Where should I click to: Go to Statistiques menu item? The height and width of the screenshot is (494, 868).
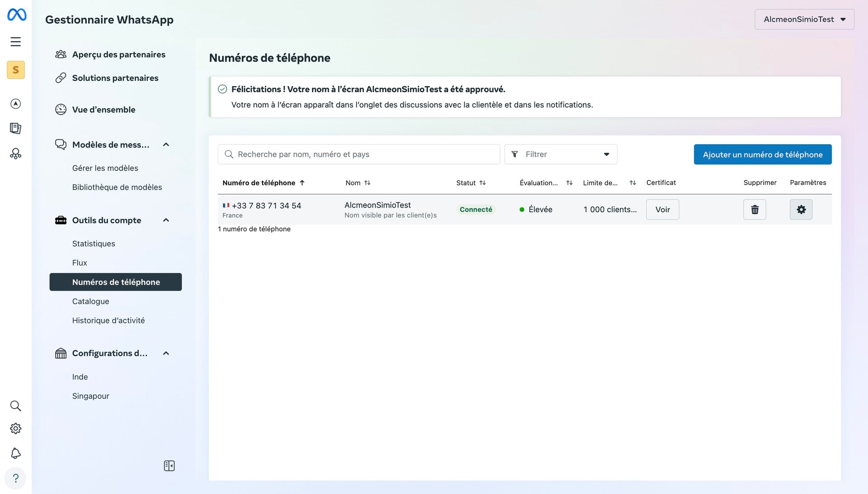pyautogui.click(x=94, y=244)
